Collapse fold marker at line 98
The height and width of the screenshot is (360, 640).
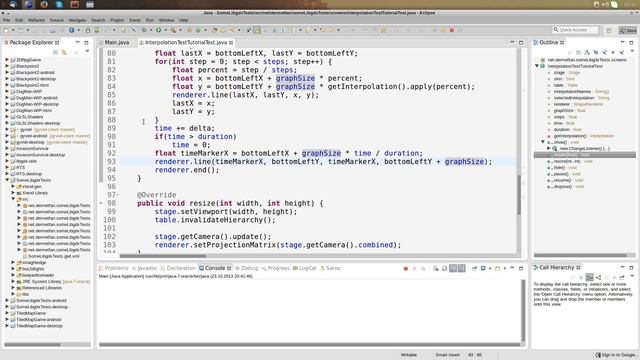coord(101,203)
